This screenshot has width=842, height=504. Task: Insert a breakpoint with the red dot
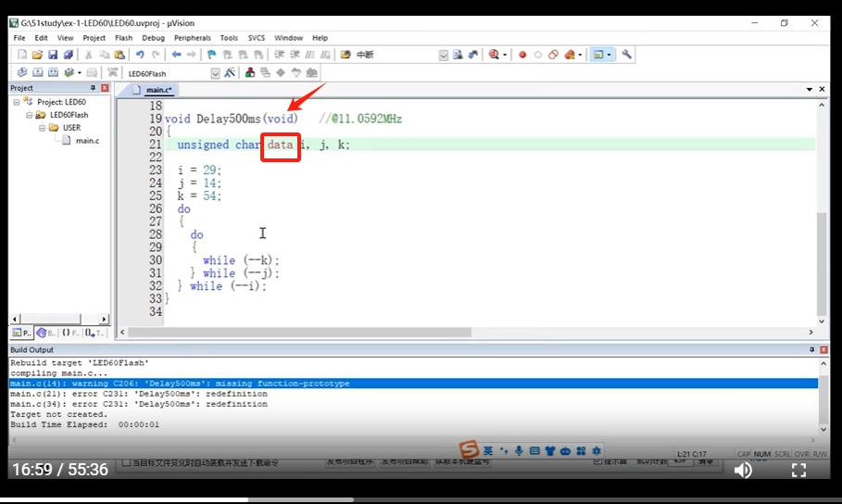coord(522,55)
